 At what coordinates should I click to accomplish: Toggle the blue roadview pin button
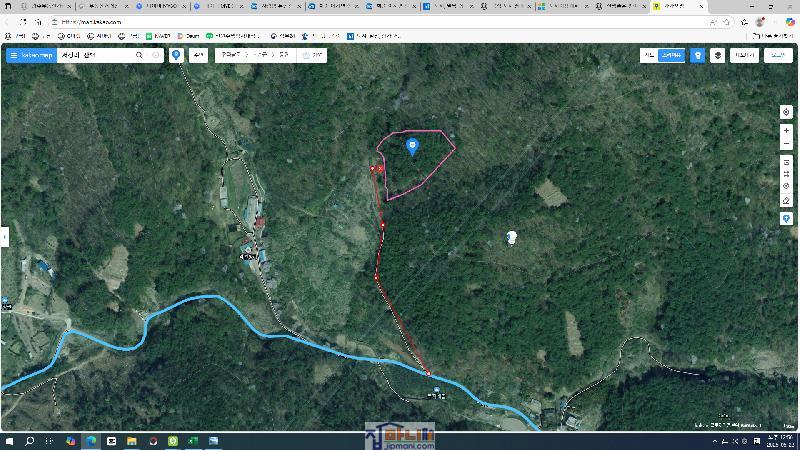698,55
